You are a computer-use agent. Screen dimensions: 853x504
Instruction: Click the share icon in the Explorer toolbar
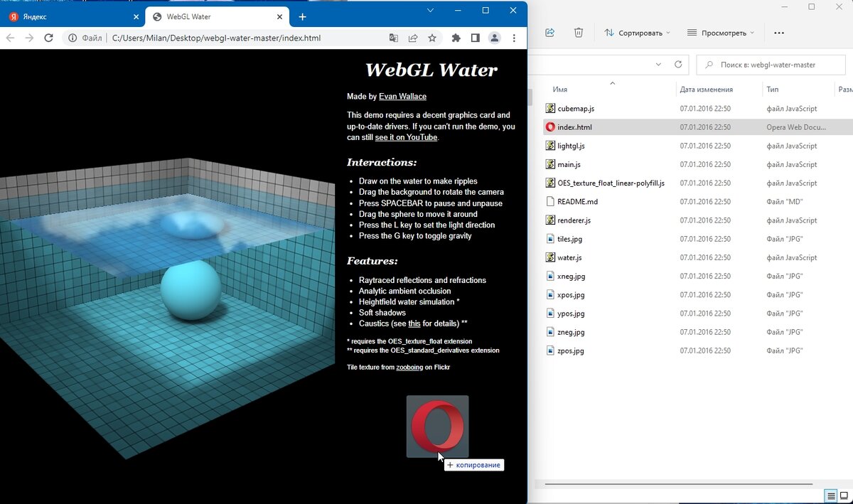[549, 32]
